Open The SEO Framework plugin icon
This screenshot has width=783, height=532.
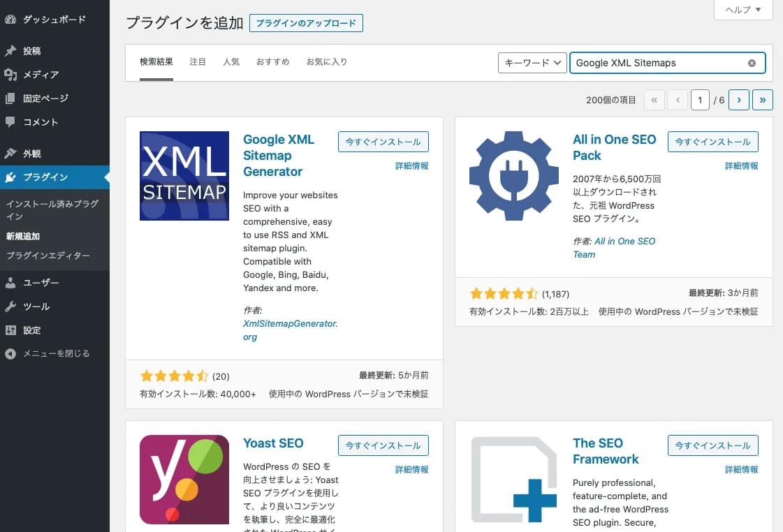point(514,480)
